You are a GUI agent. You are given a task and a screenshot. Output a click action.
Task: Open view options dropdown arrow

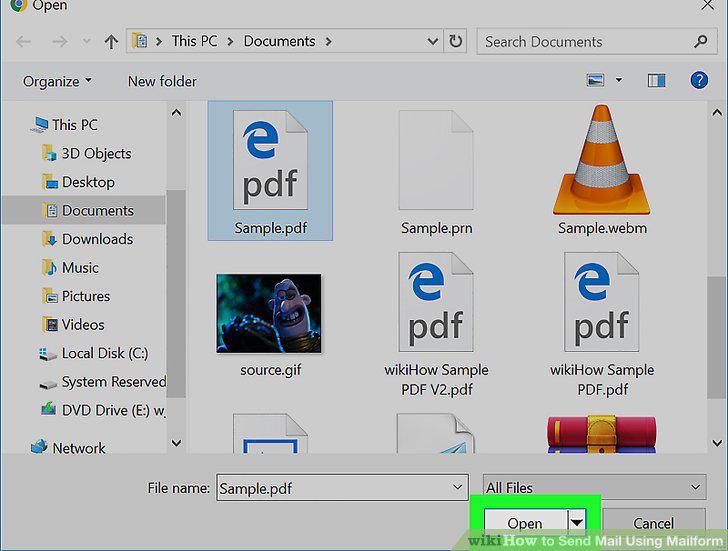pyautogui.click(x=619, y=80)
